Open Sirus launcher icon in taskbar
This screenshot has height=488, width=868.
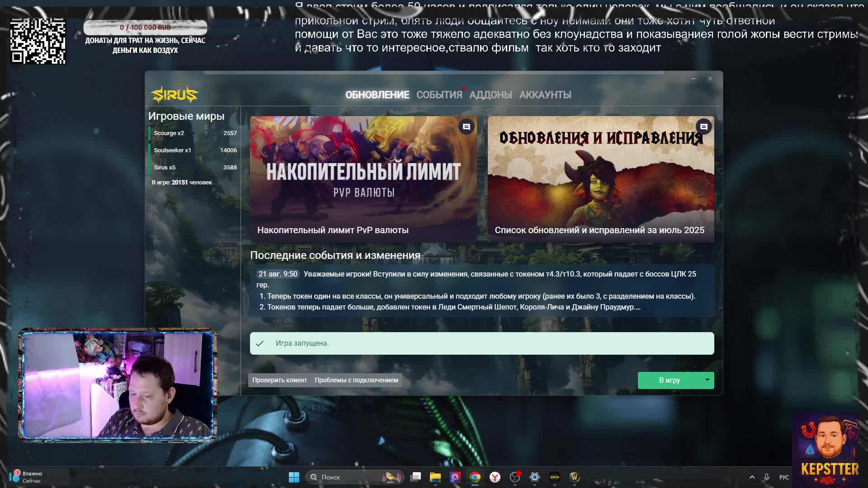[x=555, y=477]
